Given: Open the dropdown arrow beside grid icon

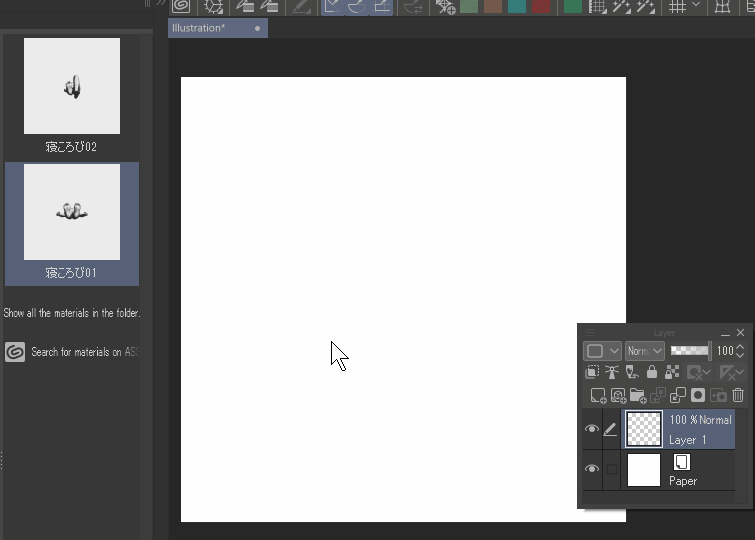Looking at the screenshot, I should 696,4.
